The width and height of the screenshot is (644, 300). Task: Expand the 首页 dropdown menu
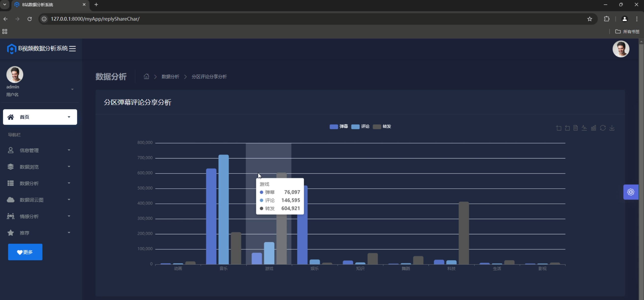point(40,117)
